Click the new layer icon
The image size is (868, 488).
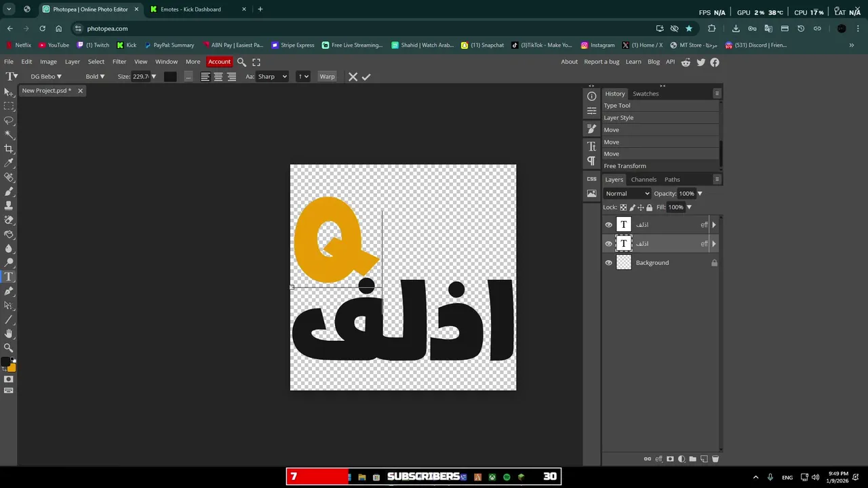703,459
